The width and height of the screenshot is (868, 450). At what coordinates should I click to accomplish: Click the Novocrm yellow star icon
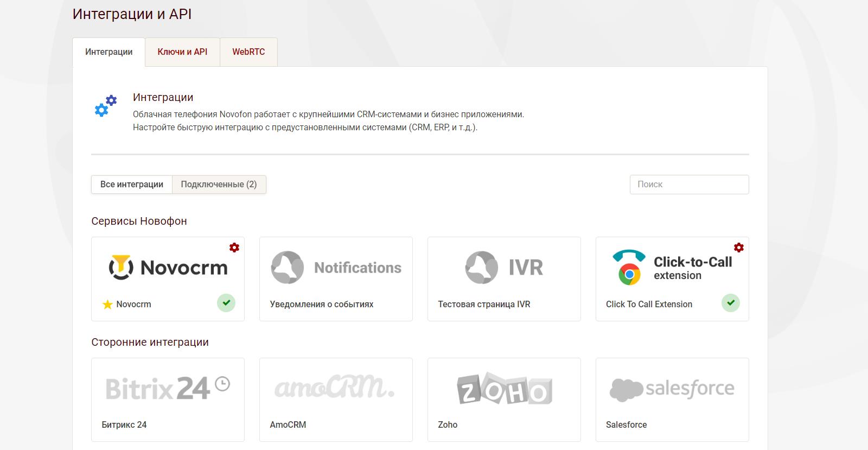point(107,305)
